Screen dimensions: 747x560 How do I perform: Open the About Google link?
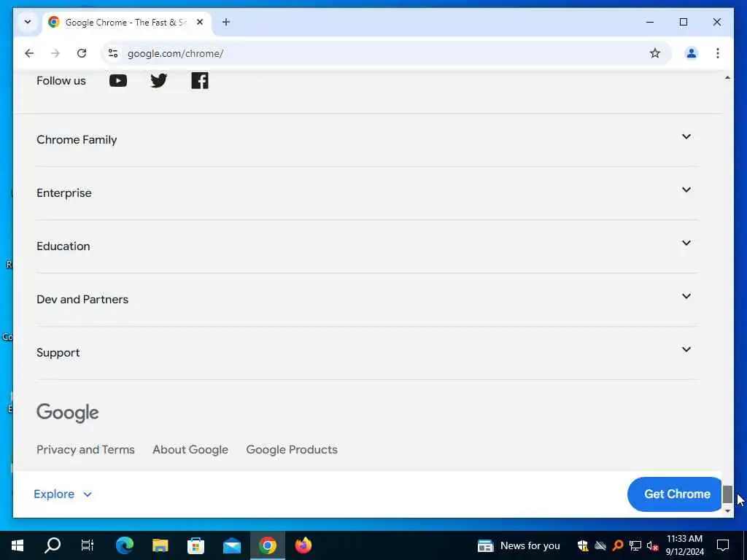[190, 449]
